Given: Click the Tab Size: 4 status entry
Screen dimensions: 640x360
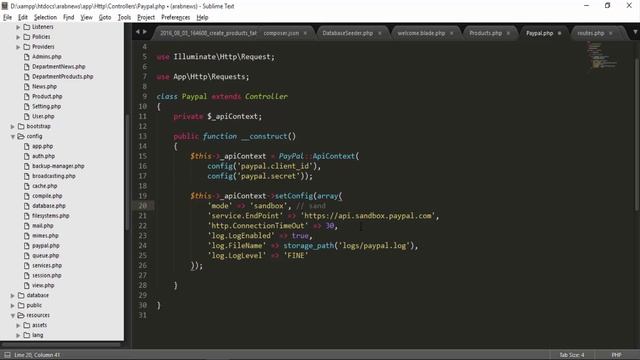Looking at the screenshot, I should 571,355.
